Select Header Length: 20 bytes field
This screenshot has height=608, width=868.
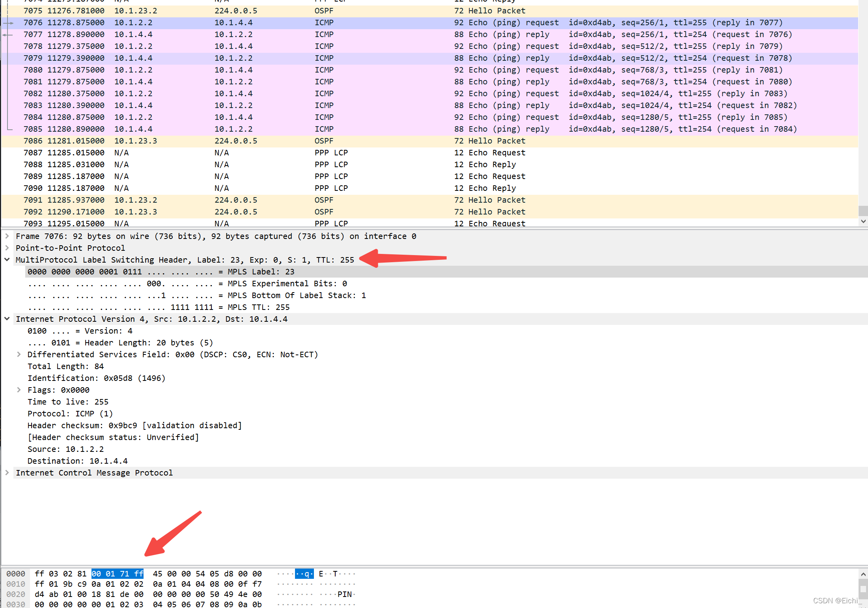(x=446, y=343)
